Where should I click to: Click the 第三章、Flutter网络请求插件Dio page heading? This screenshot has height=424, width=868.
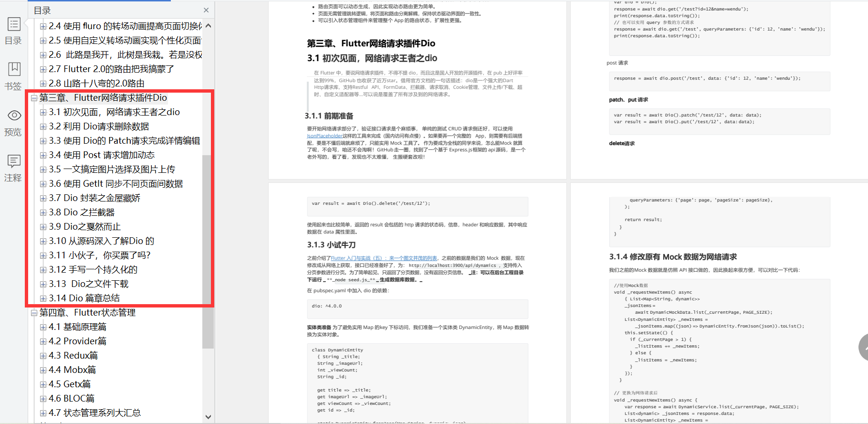coord(371,43)
